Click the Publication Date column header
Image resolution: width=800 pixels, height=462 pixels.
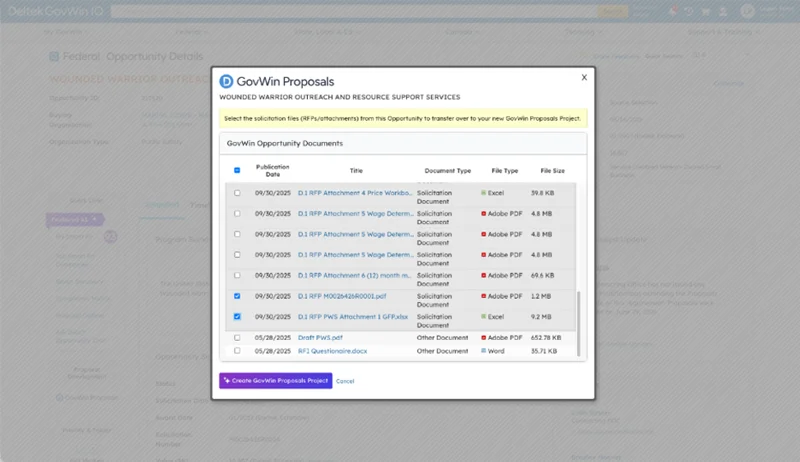[x=272, y=170]
